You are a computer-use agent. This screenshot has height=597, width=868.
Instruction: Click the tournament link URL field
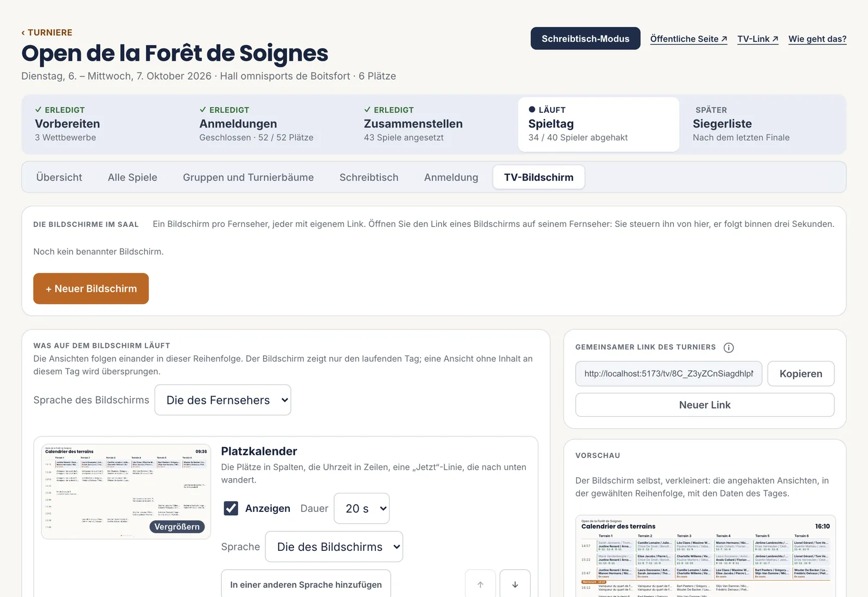pos(669,374)
